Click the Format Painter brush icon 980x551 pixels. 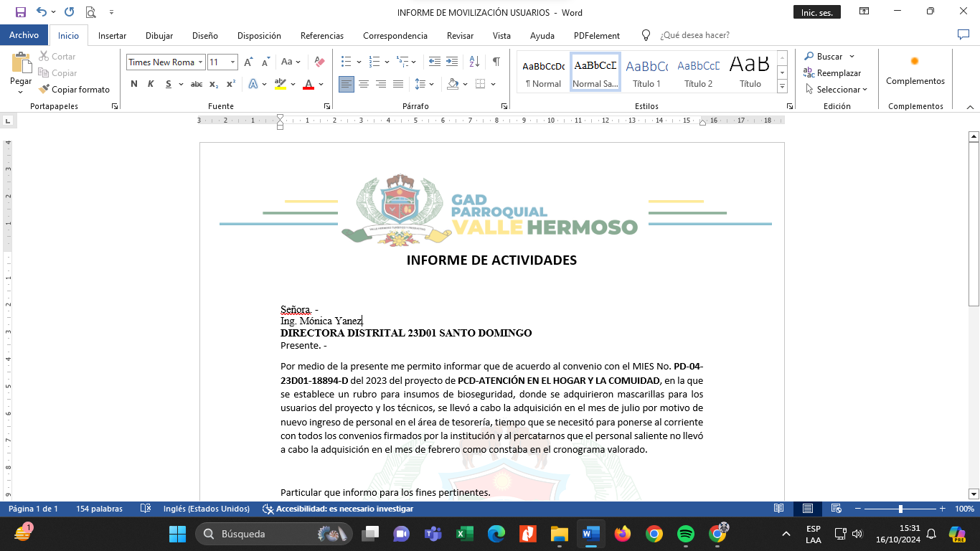(x=44, y=90)
